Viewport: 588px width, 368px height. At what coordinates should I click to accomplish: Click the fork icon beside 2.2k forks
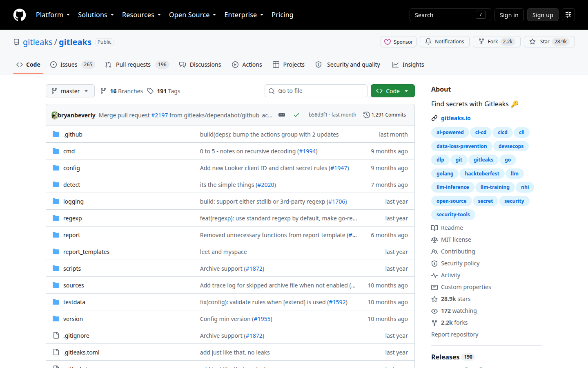434,323
